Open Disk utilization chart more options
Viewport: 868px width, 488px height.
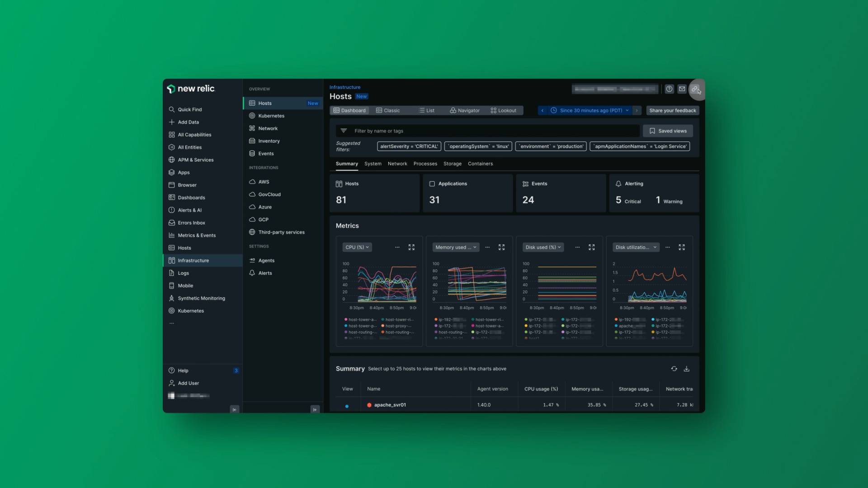[x=667, y=248]
